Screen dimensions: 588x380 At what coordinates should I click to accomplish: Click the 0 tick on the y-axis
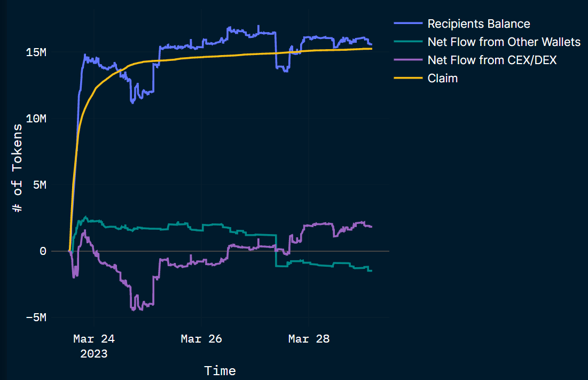43,251
